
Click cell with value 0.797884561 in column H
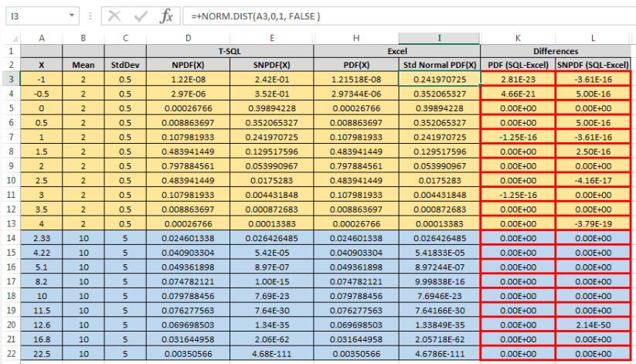pos(356,166)
